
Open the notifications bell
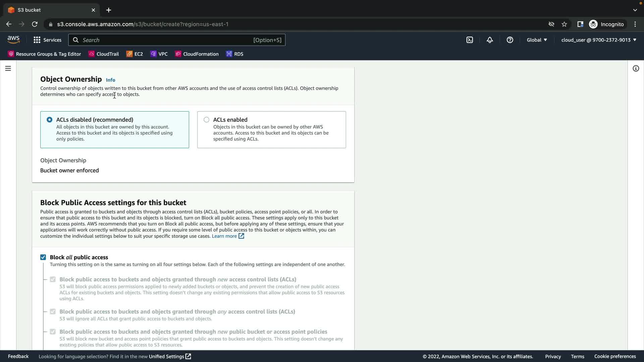click(490, 40)
